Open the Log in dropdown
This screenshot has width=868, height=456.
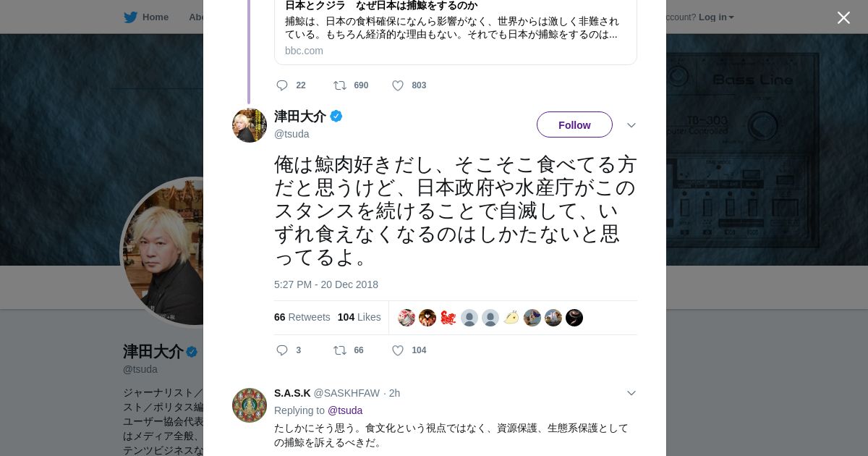point(715,17)
